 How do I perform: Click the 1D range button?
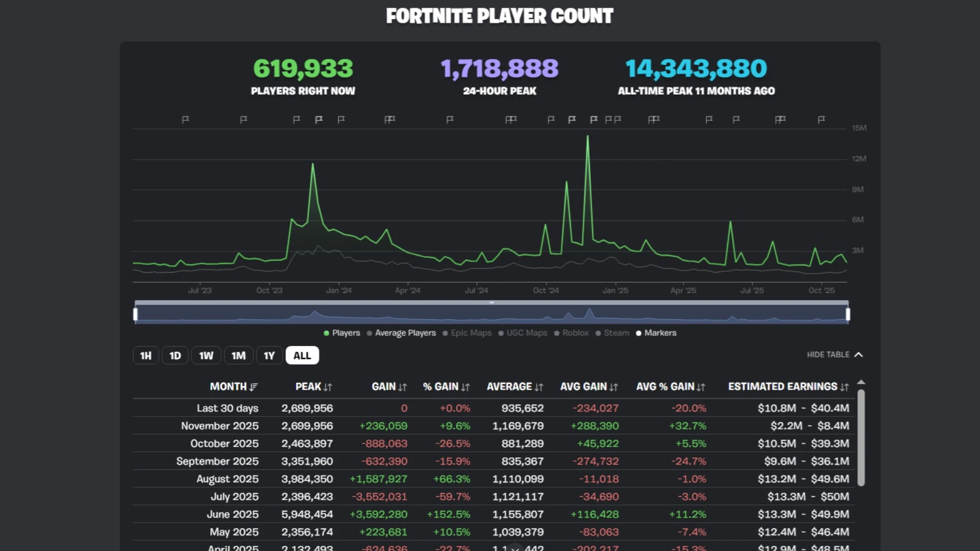[175, 355]
